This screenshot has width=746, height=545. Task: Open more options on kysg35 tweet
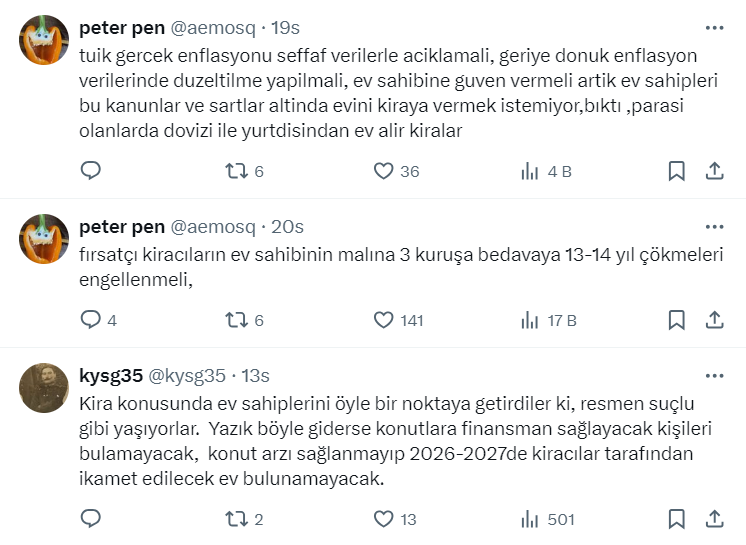point(714,376)
